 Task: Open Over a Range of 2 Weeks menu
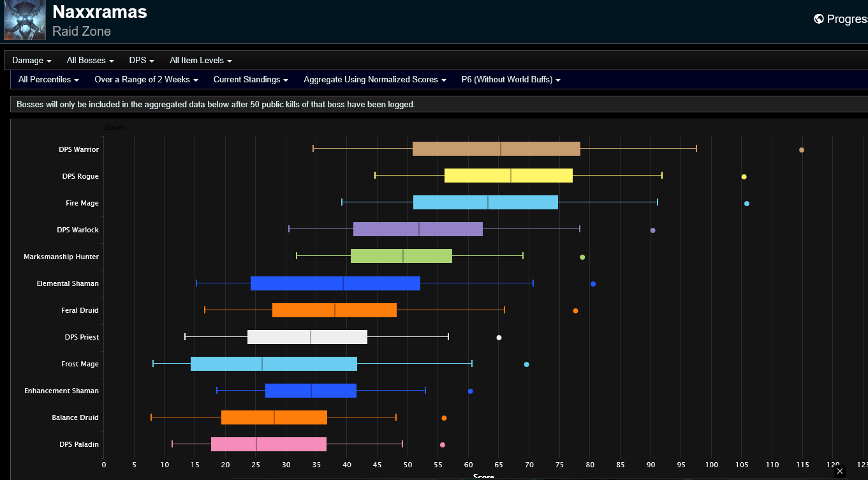[x=146, y=80]
